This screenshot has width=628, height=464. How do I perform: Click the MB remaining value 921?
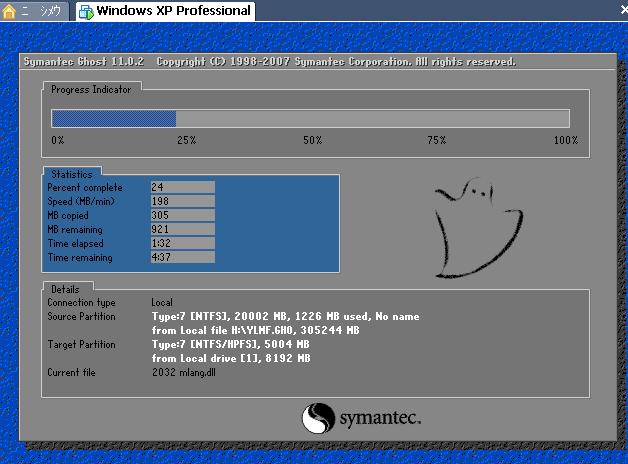183,229
